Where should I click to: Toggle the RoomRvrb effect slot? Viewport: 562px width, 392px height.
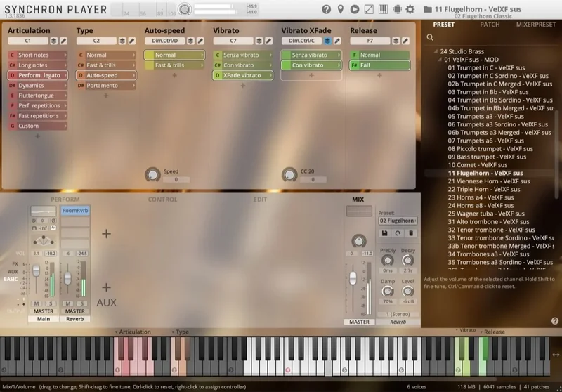(x=75, y=211)
